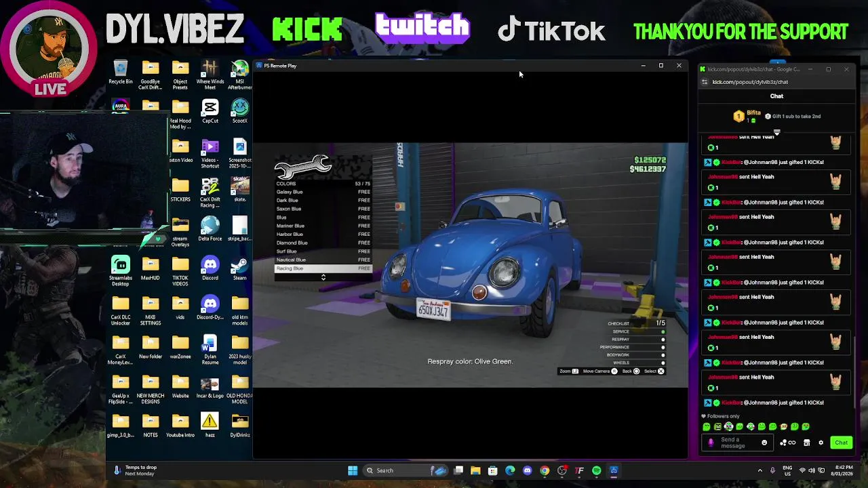Click the PERFORMANCE checklist entry
The height and width of the screenshot is (488, 868).
pos(633,347)
